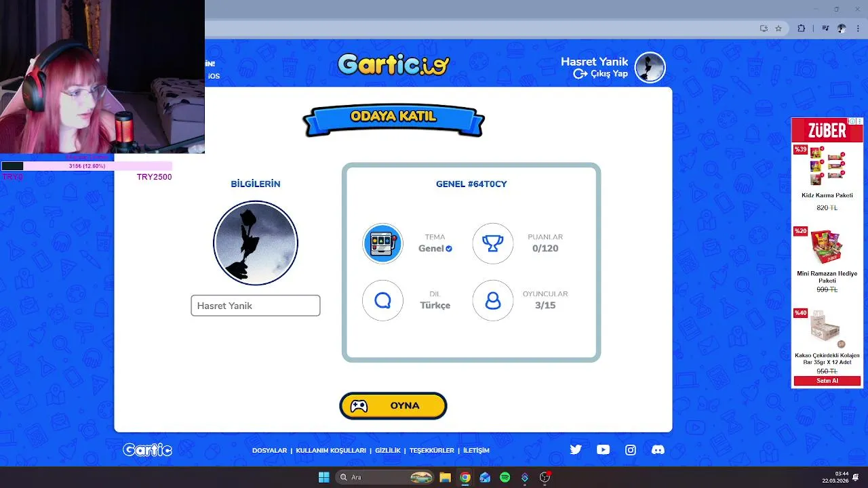Click the large avatar under Bilgilerin
868x488 pixels.
click(x=256, y=243)
